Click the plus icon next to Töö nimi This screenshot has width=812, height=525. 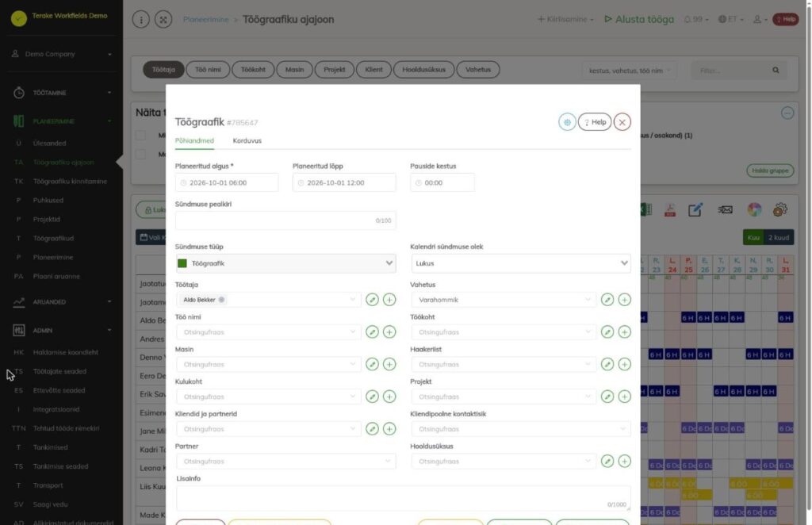(389, 331)
